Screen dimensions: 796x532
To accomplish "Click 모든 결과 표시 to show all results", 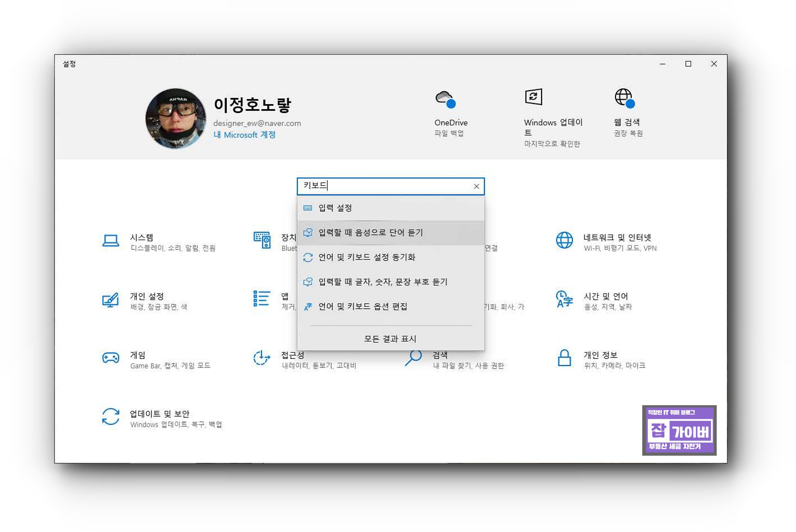I will pos(390,339).
